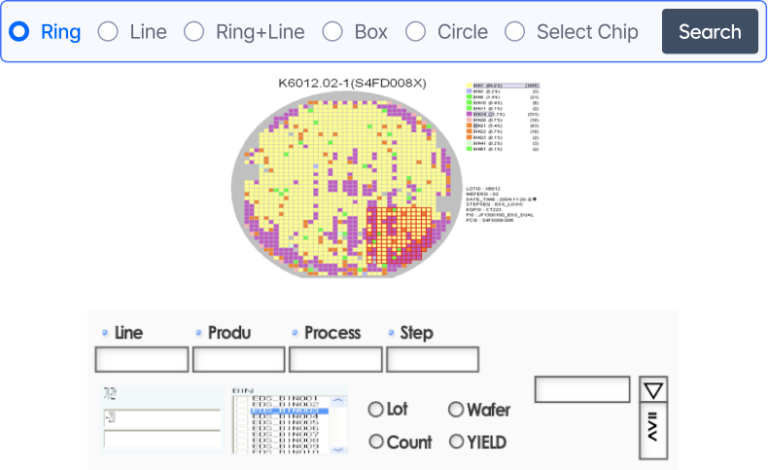Viewport: 768px width, 470px height.
Task: Focus the Process input field
Action: coord(335,359)
